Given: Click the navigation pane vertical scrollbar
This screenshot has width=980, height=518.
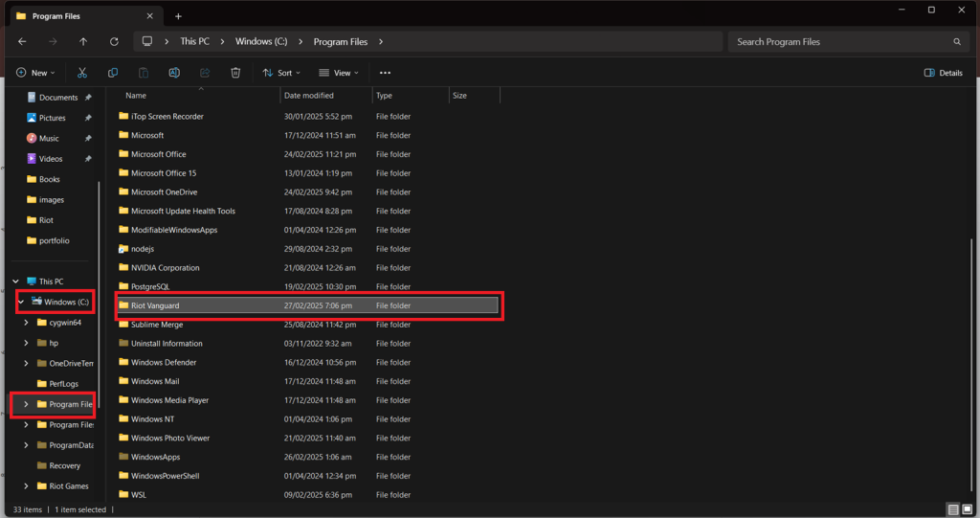Looking at the screenshot, I should coord(100,294).
